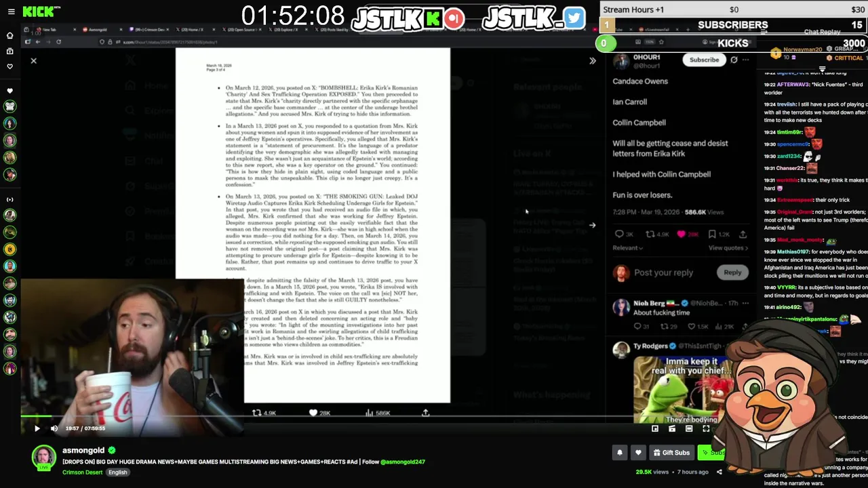The image size is (868, 488).
Task: Go to the next image with the right arrow
Action: click(592, 226)
